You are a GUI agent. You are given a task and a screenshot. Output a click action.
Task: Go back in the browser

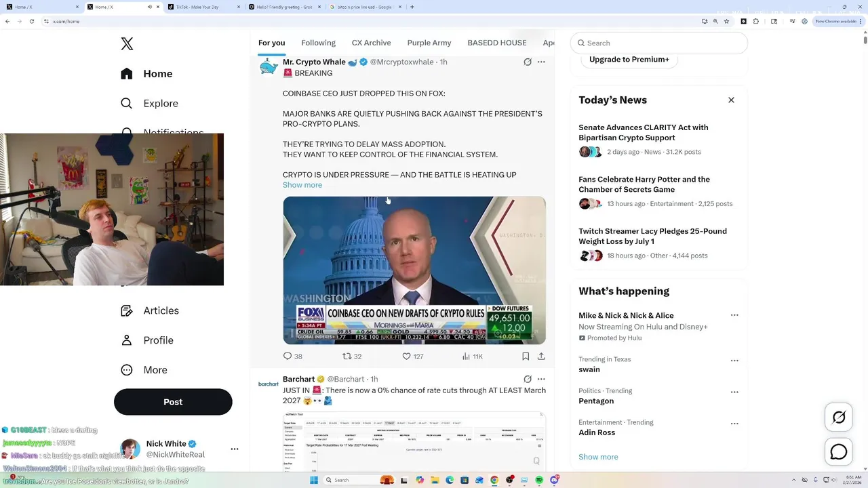[x=7, y=21]
